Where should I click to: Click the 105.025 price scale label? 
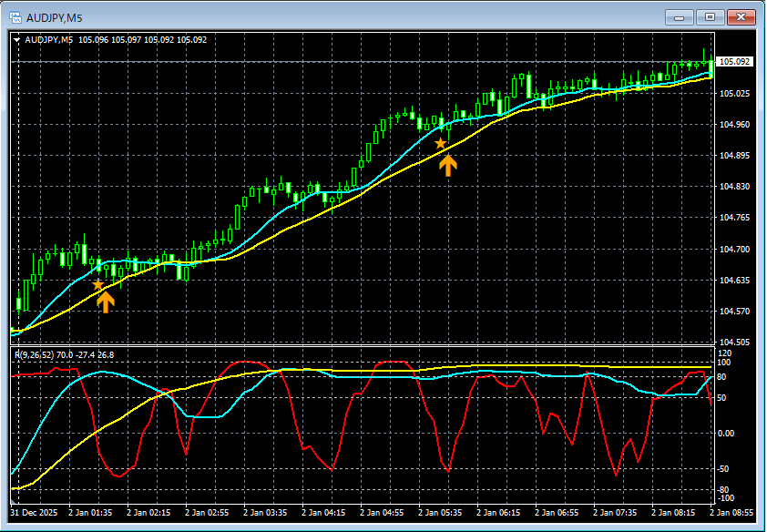coord(734,94)
